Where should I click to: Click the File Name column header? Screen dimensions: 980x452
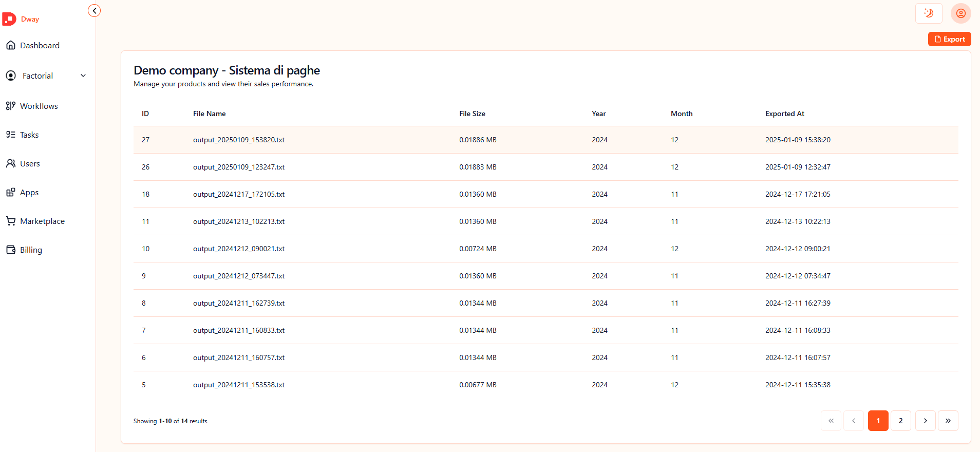click(209, 114)
